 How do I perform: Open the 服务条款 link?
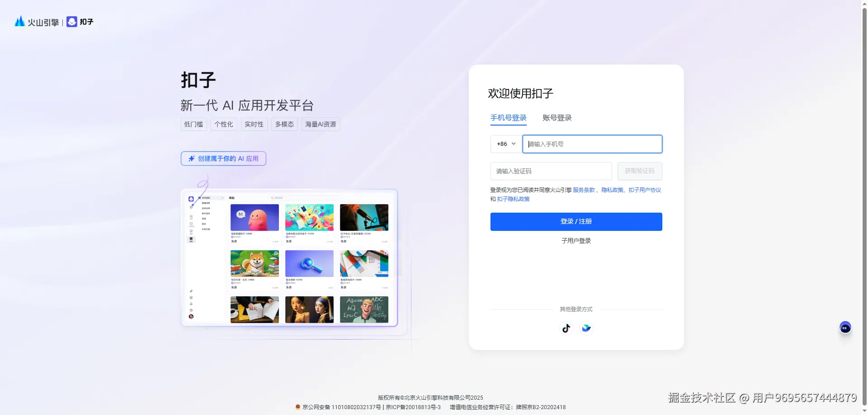[584, 190]
